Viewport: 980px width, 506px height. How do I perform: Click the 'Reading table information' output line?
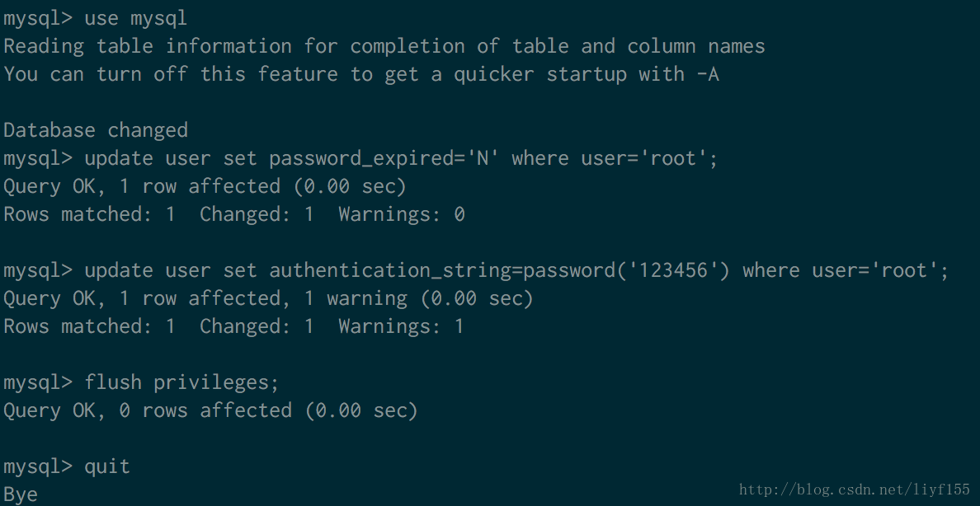[x=384, y=46]
